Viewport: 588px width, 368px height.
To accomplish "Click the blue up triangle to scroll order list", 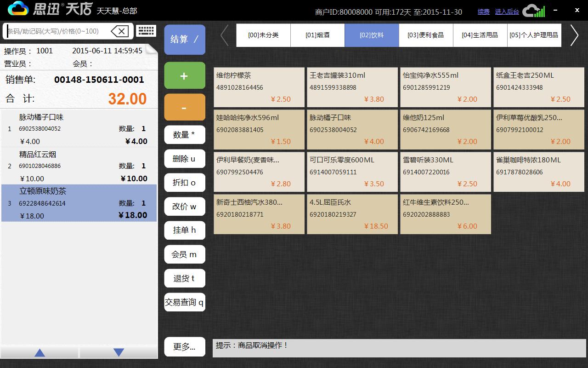I will click(40, 352).
